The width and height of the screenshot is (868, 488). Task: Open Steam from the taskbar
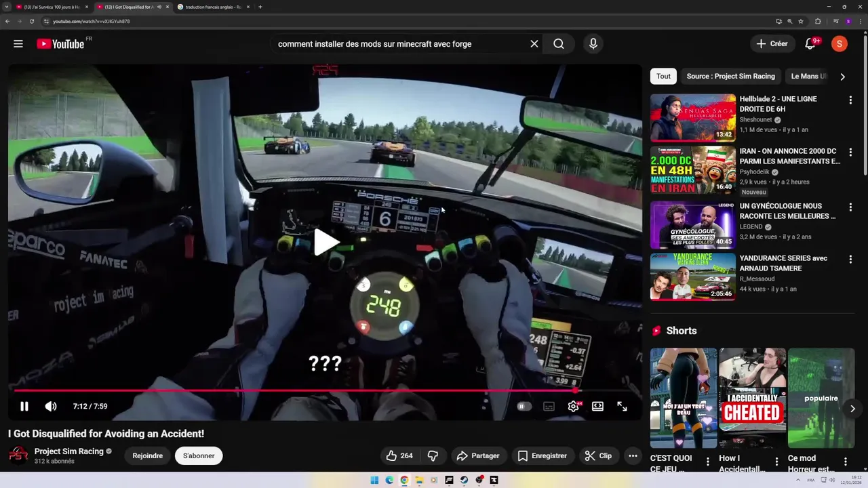tap(464, 480)
